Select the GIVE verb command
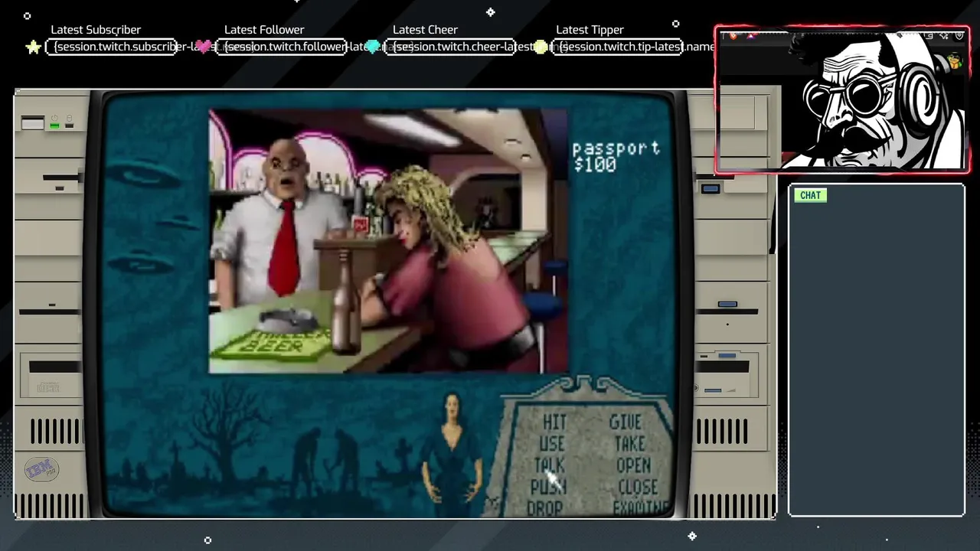980x551 pixels. coord(625,422)
